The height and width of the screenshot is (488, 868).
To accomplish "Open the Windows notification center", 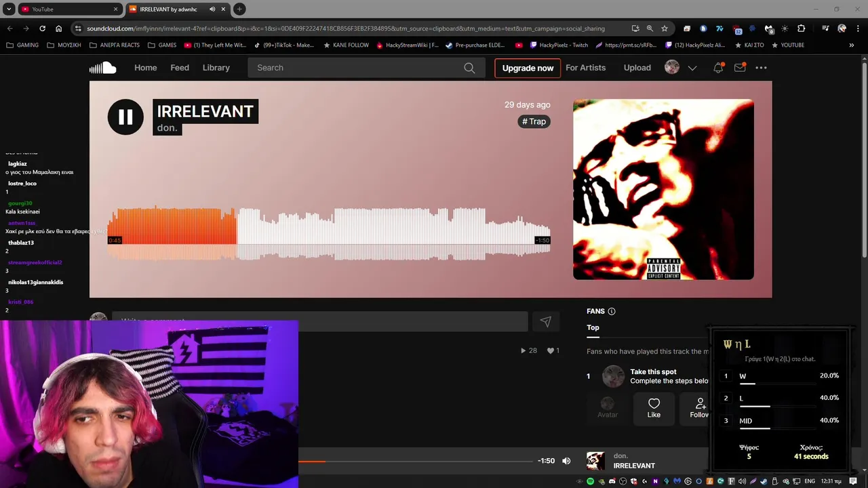I will coord(852,481).
